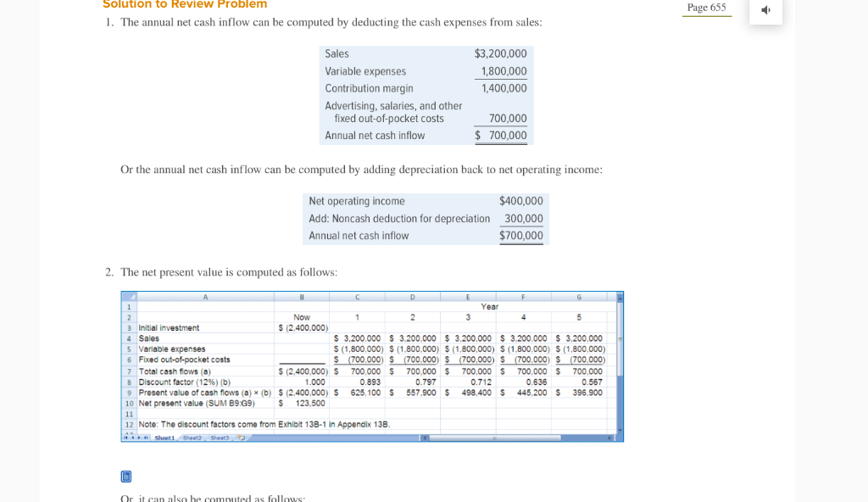Click the $(2,400,000) initial investment cell
This screenshot has width=868, height=502.
[x=303, y=328]
